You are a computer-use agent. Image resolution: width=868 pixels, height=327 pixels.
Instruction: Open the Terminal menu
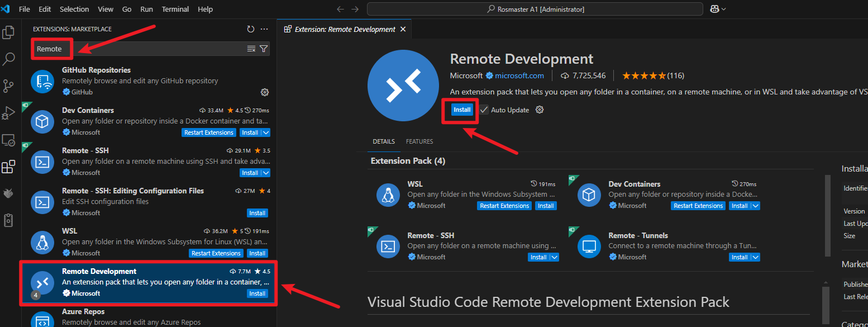click(175, 9)
